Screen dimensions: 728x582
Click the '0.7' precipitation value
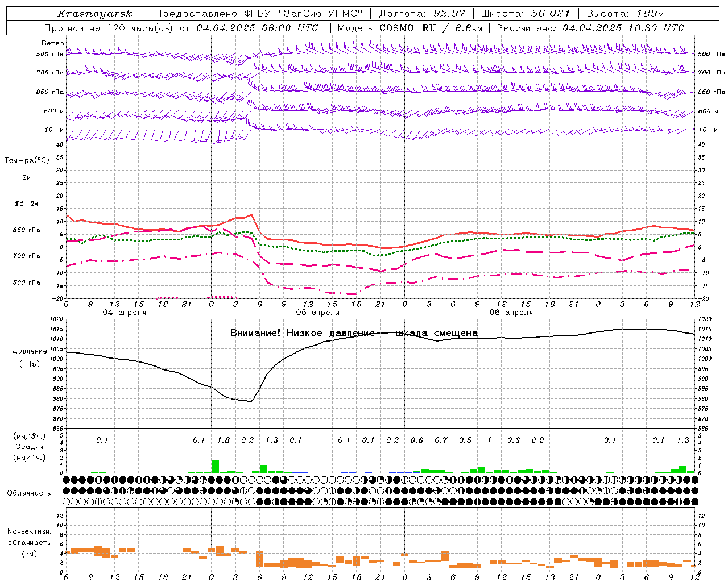(441, 440)
